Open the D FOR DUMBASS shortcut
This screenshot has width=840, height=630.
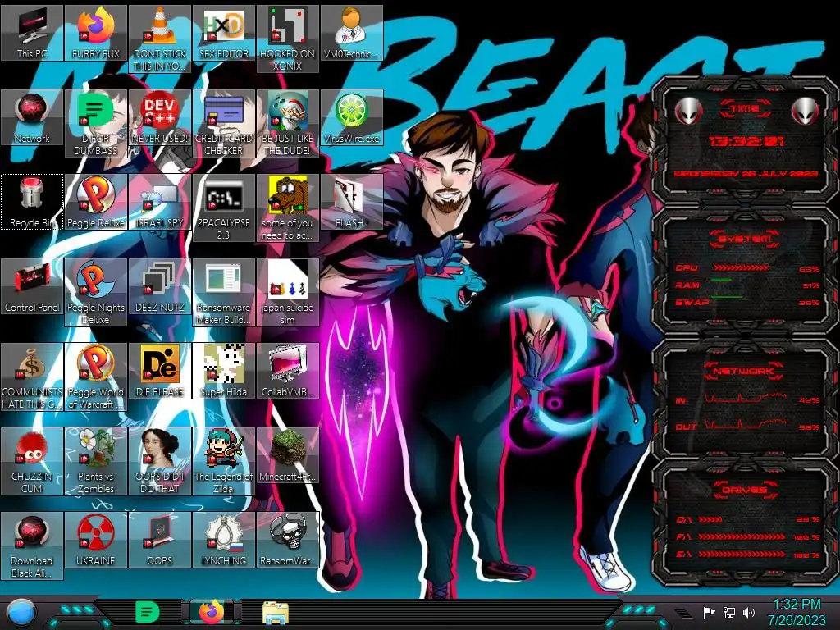pyautogui.click(x=96, y=123)
